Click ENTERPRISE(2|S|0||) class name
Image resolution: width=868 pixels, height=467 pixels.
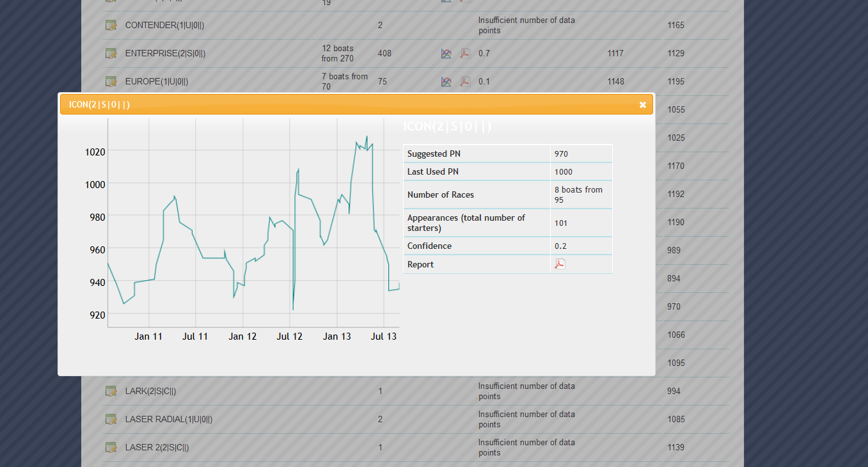point(165,54)
